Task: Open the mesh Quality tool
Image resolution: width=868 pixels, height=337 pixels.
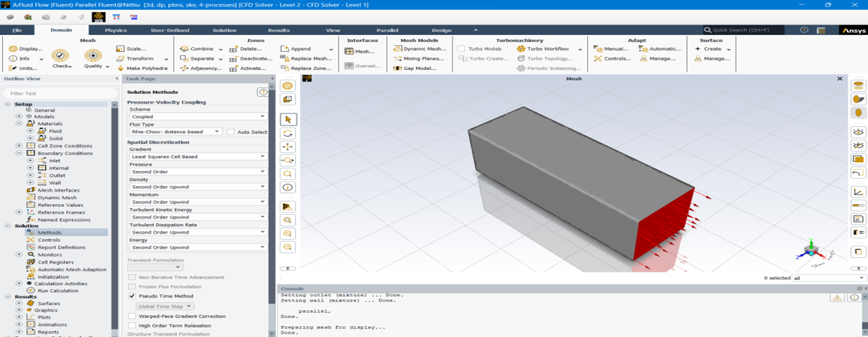Action: point(93,59)
